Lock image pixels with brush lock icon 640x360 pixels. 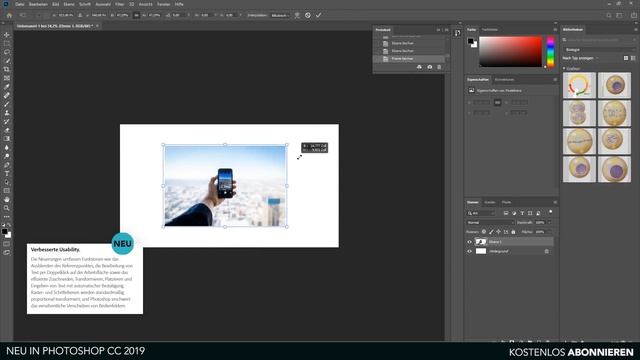[491, 232]
